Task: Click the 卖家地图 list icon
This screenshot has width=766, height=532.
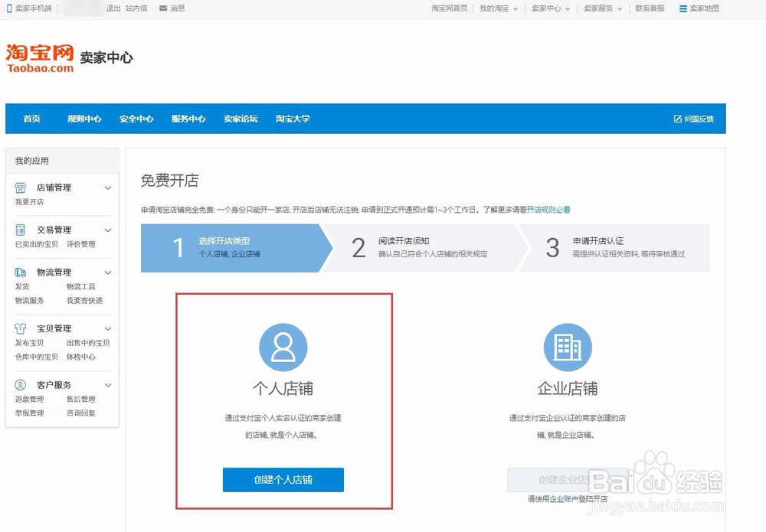Action: coord(683,8)
